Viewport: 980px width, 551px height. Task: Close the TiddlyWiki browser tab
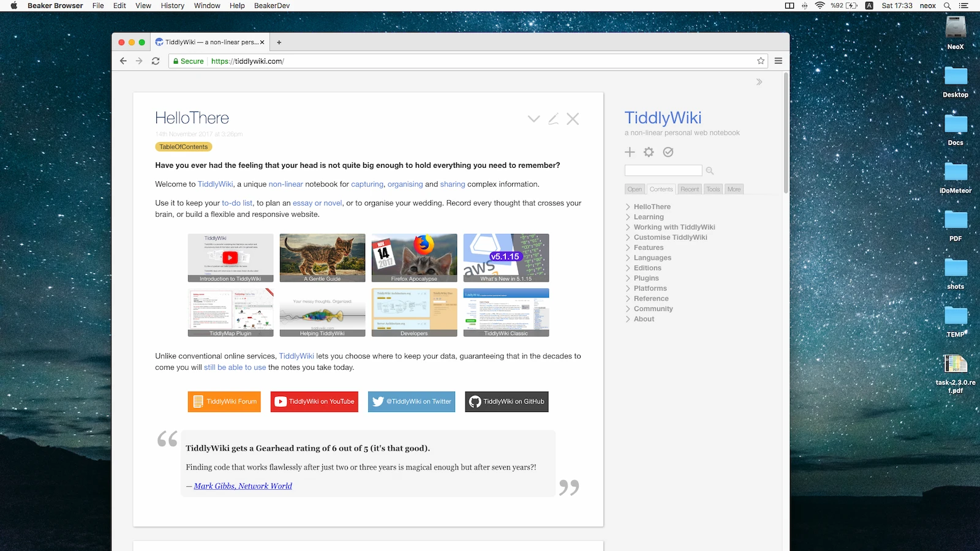pyautogui.click(x=262, y=42)
